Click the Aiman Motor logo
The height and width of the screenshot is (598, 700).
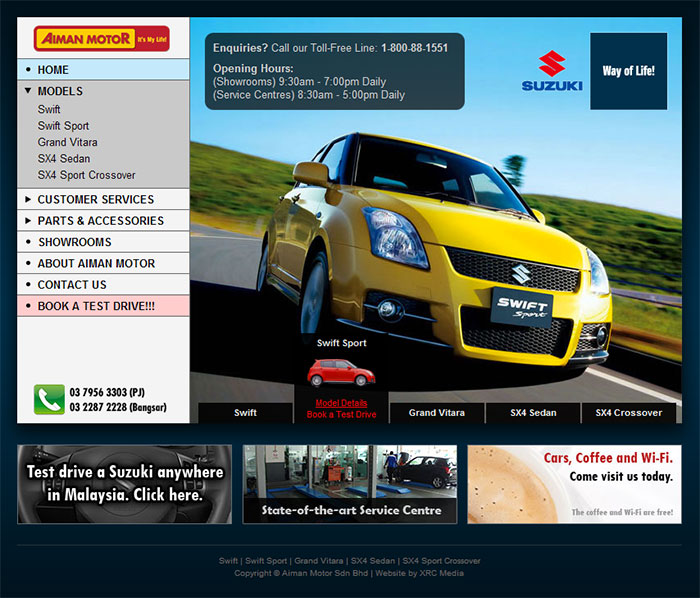[102, 38]
